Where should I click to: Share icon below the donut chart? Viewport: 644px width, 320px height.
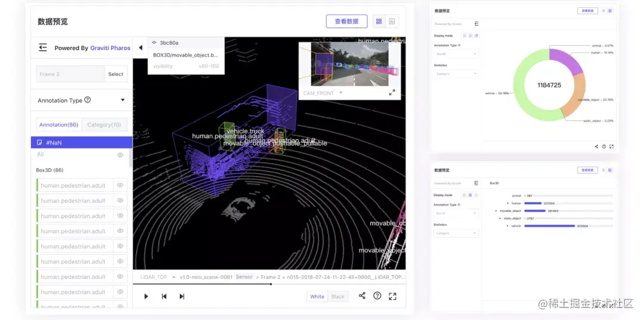point(596,147)
